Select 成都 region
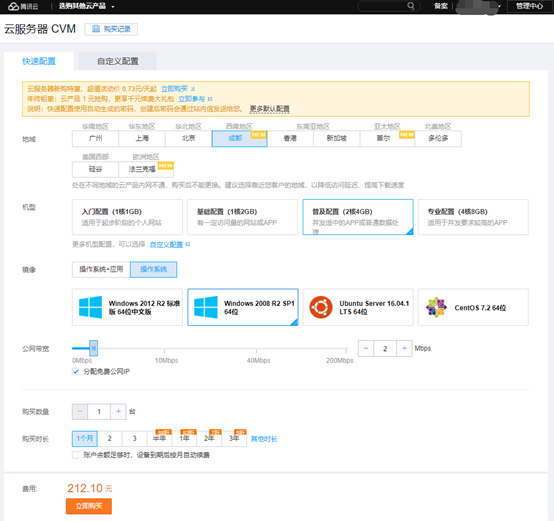 click(240, 138)
